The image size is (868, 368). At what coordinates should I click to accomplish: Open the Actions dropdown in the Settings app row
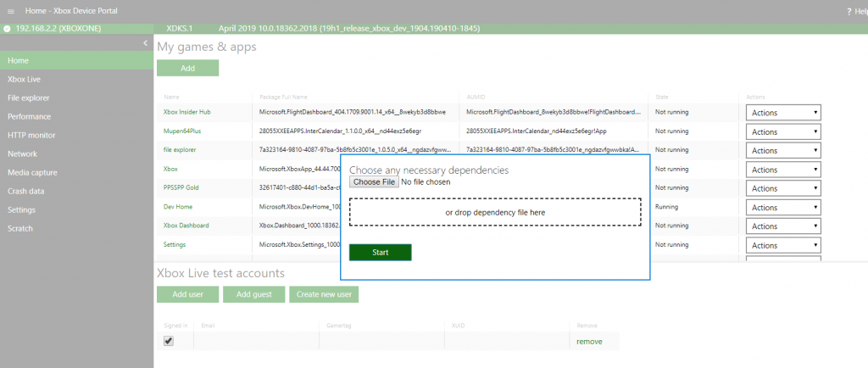coord(783,245)
